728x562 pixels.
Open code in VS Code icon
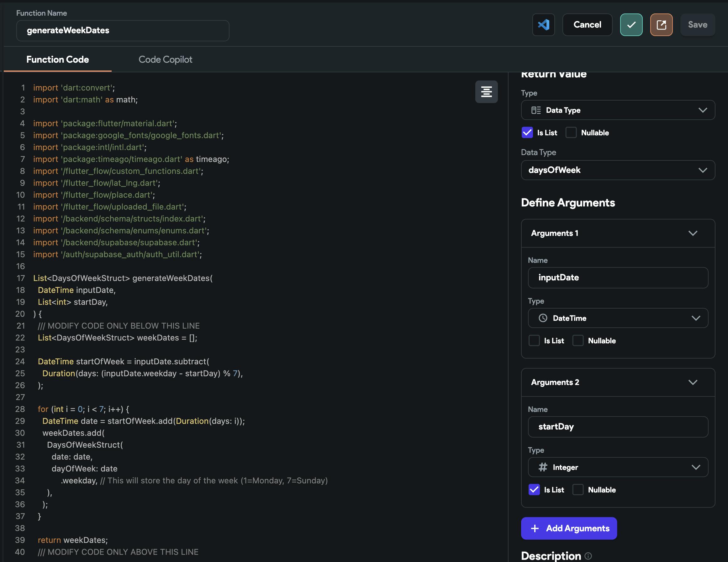click(x=543, y=25)
